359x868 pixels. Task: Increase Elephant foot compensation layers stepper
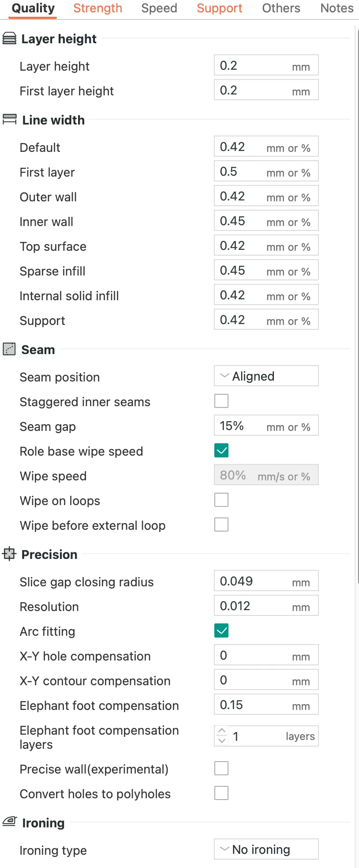click(222, 731)
